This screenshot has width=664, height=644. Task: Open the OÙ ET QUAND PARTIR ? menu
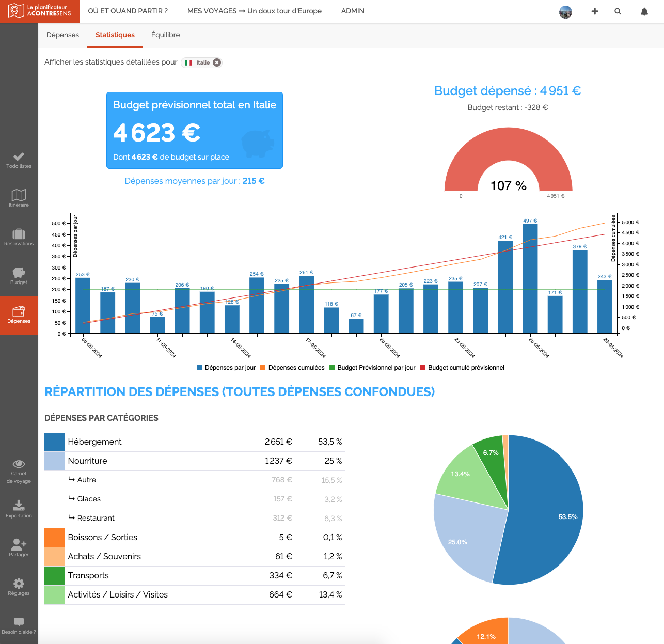(x=128, y=11)
